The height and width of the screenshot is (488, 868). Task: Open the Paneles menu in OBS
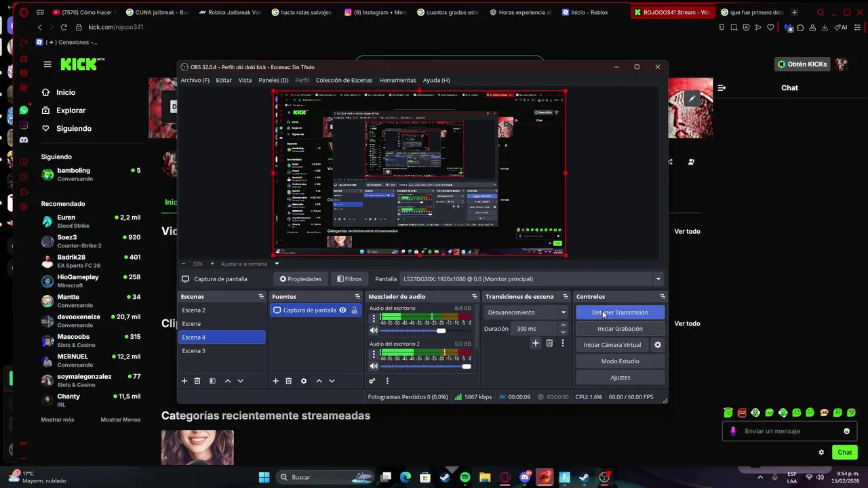273,80
